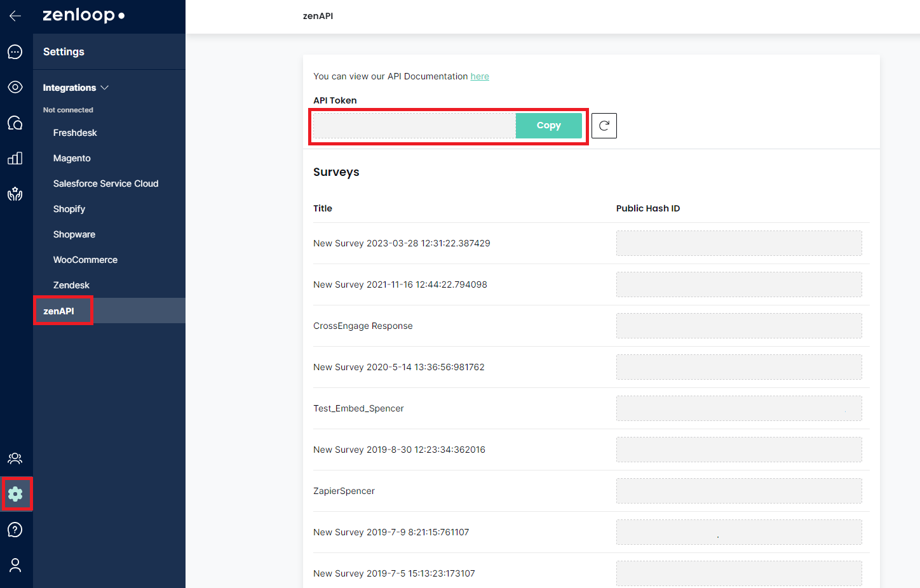The height and width of the screenshot is (588, 920).
Task: Click 'New Survey 2021-11-16 12:44:22.794098' title
Action: click(400, 284)
